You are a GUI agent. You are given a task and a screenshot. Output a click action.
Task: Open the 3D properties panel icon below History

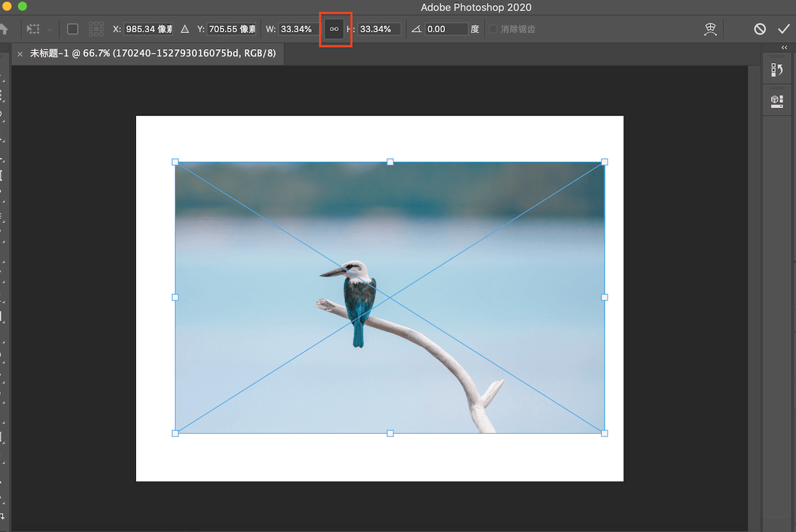[x=777, y=100]
